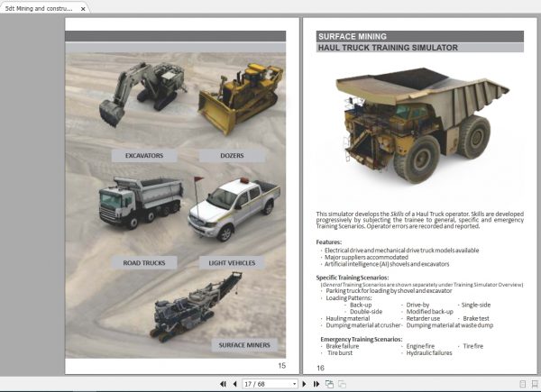541x392 pixels.
Task: Open the page number dropdown arrow
Action: click(x=294, y=384)
